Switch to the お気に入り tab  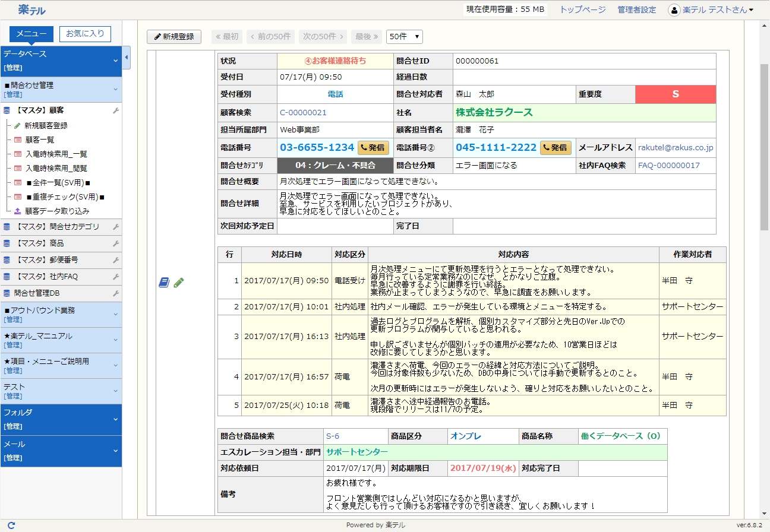pos(85,34)
